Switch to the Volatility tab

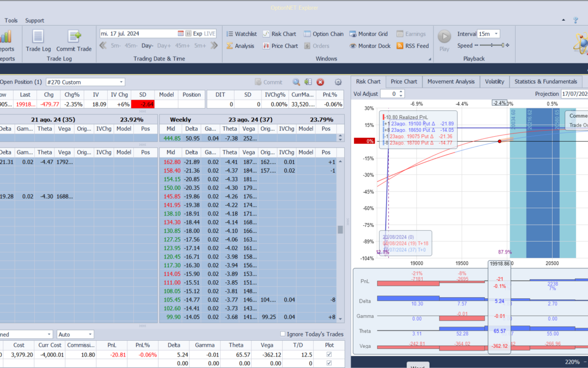494,81
